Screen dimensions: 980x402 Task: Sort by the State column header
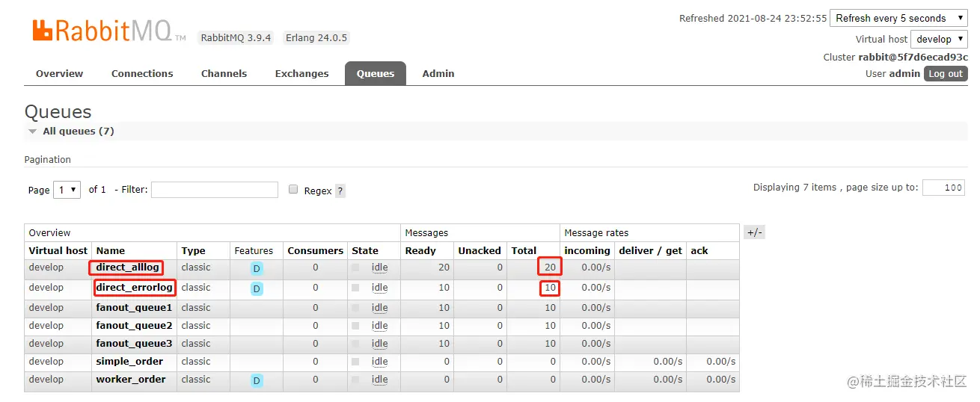pos(365,250)
